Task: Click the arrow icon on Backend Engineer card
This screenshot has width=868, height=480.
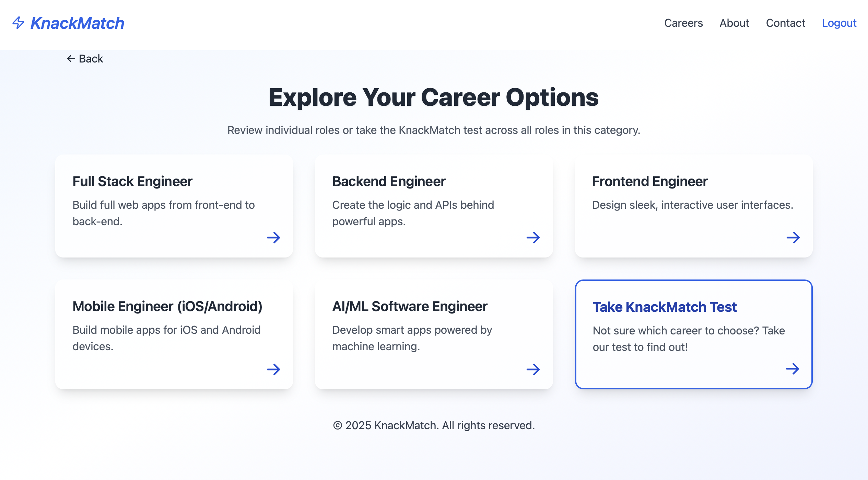Action: (533, 237)
